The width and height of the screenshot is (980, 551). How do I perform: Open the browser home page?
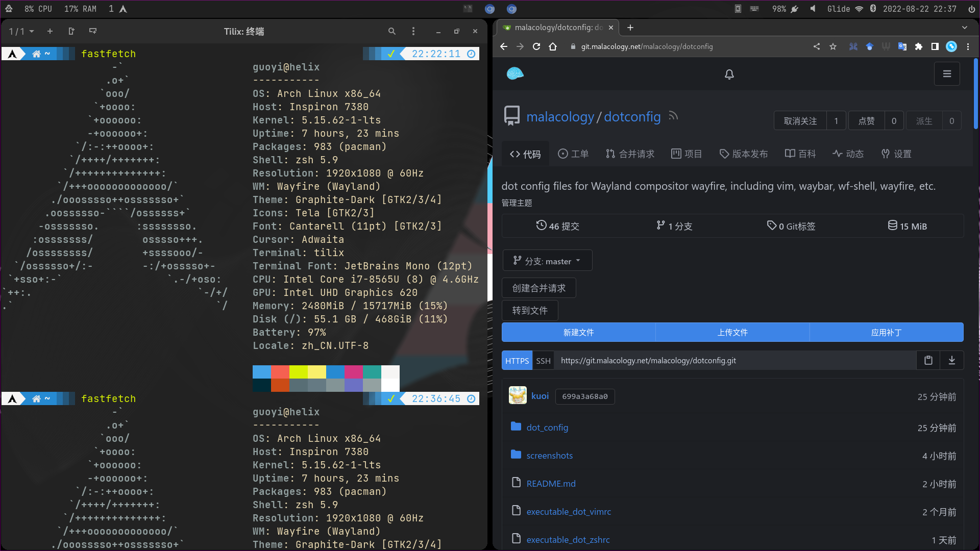tap(553, 46)
